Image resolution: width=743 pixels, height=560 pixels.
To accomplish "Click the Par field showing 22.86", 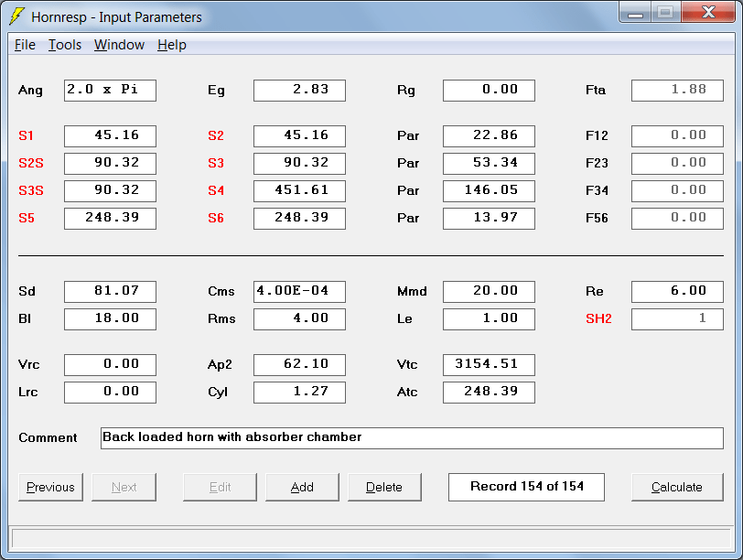I will tap(489, 136).
